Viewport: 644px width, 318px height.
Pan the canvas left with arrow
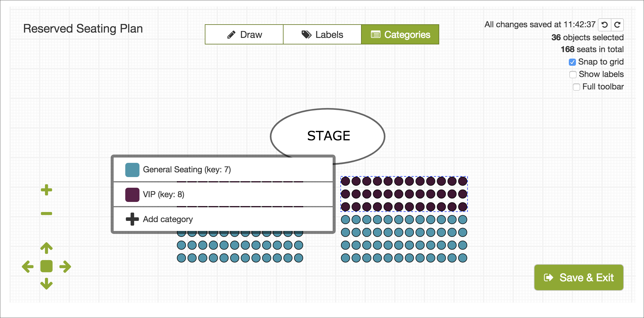[28, 266]
